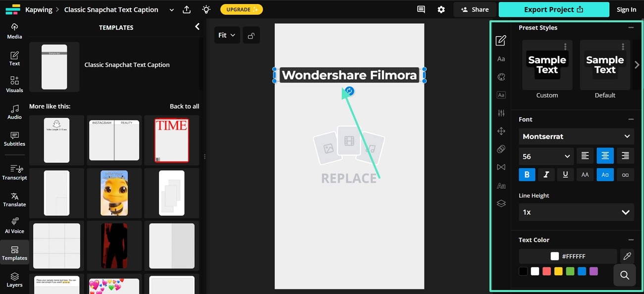This screenshot has height=294, width=644.
Task: Click the edit pencil icon in right panel
Action: (x=501, y=41)
